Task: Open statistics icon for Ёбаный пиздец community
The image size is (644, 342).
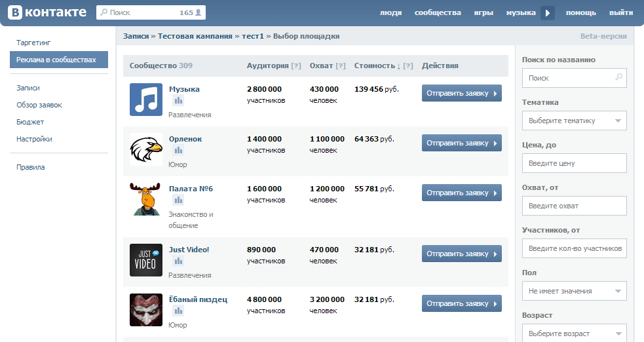Action: [x=178, y=311]
